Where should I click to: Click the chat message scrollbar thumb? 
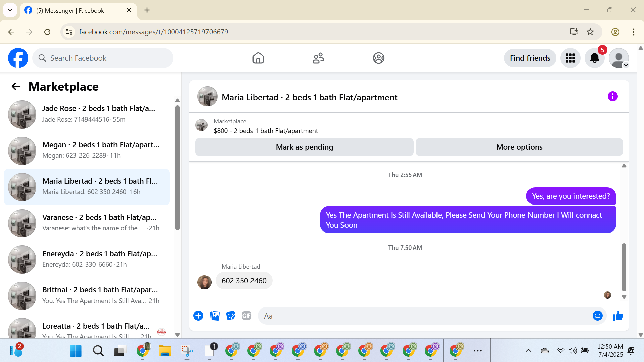click(x=624, y=267)
